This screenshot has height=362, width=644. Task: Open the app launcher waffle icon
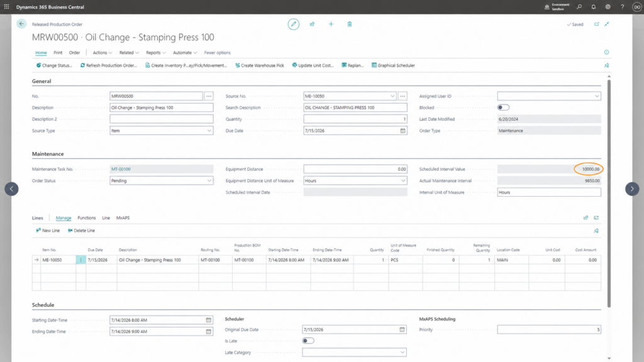[6, 7]
